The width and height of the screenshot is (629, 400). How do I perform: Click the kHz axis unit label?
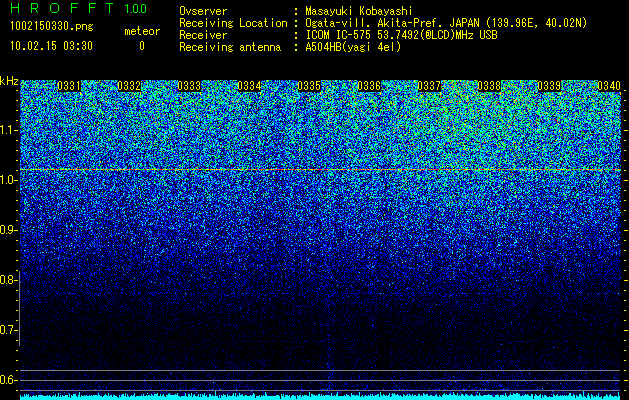coord(9,81)
